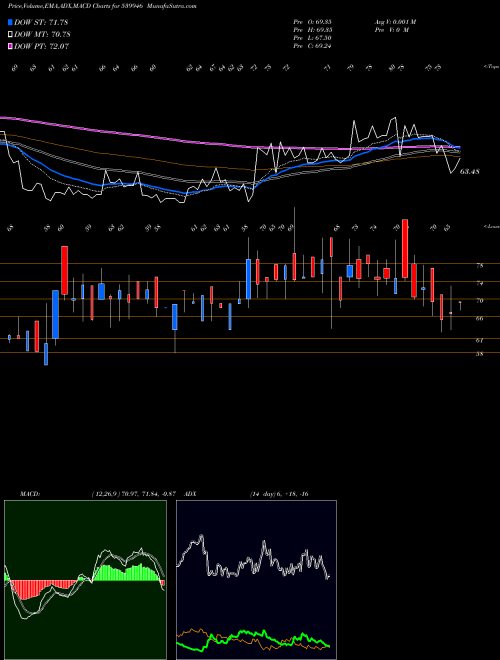Click the 'Avg V: 0.001 M' volume text
The width and height of the screenshot is (500, 660).
tap(395, 22)
